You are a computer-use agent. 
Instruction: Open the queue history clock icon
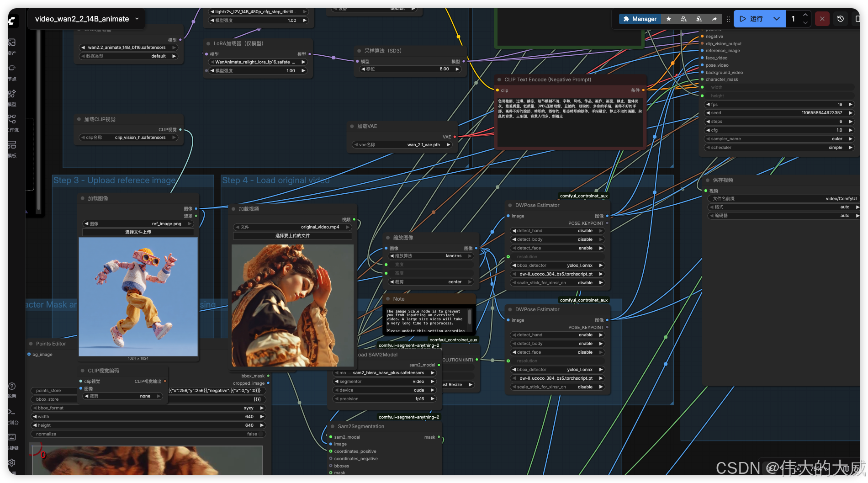(x=841, y=19)
